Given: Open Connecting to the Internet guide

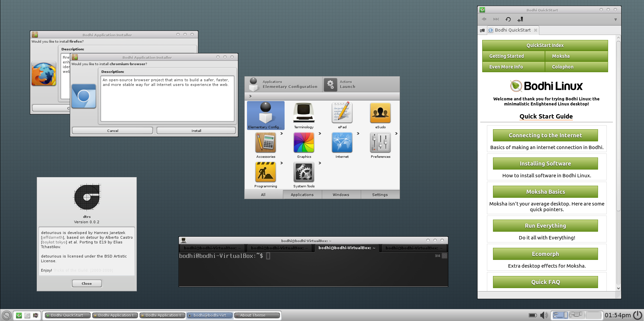Looking at the screenshot, I should [545, 135].
